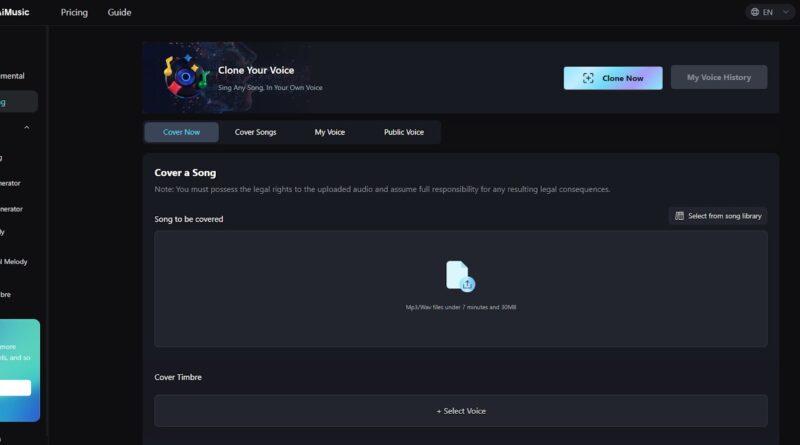Click the Mp3/Wav files size hint text
This screenshot has width=800, height=445.
coord(461,307)
